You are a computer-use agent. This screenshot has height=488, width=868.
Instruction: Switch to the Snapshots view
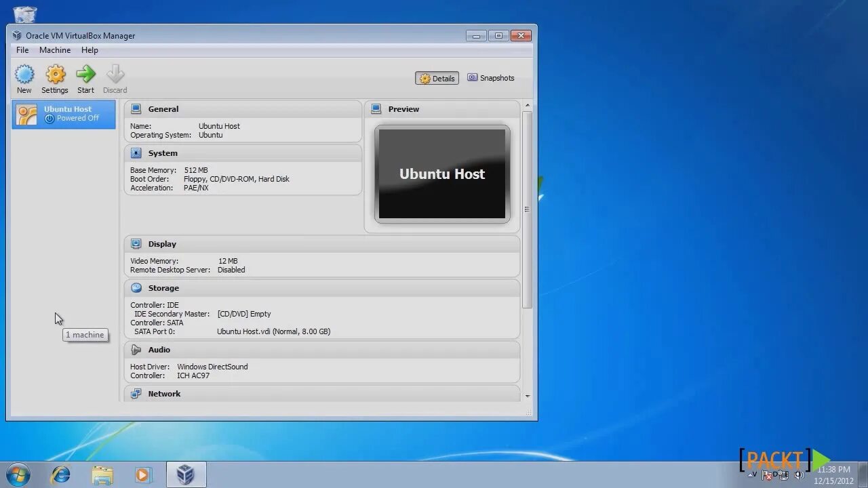[x=491, y=78]
